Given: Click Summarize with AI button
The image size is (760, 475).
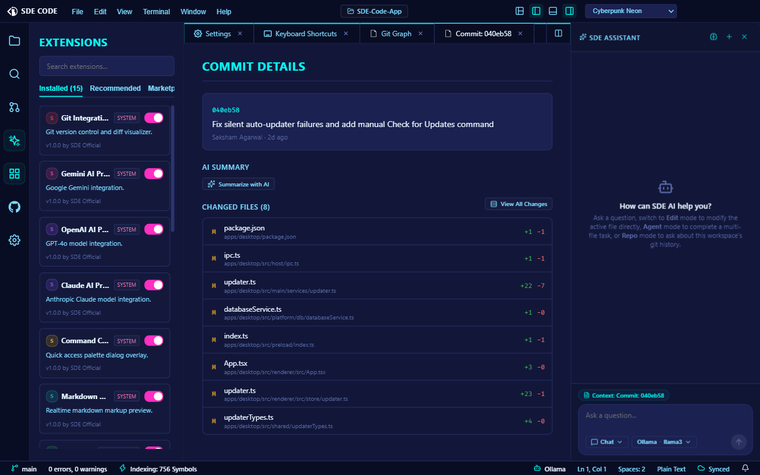Looking at the screenshot, I should click(238, 184).
